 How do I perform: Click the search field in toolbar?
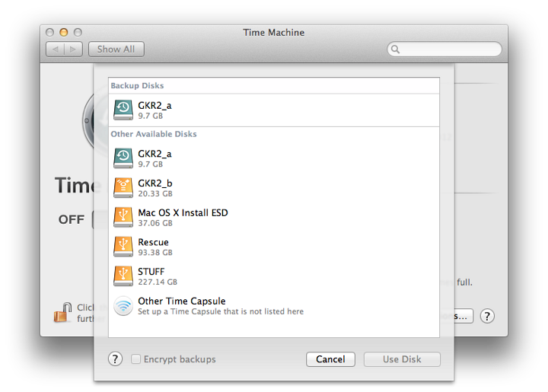[x=444, y=49]
